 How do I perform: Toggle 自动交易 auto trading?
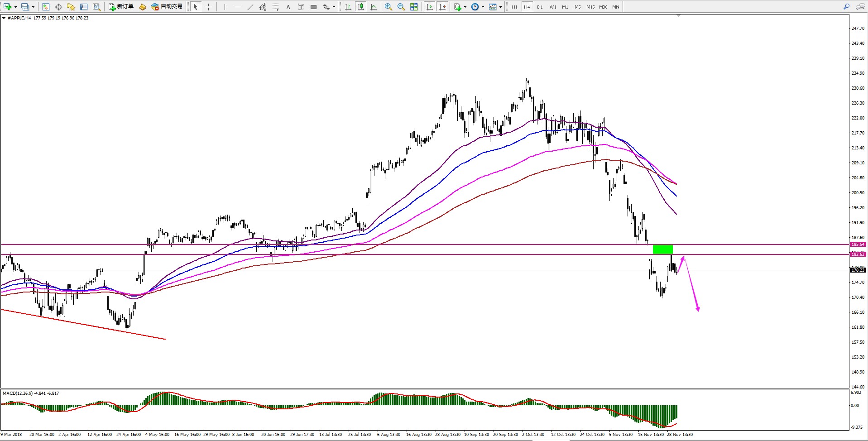pos(167,7)
